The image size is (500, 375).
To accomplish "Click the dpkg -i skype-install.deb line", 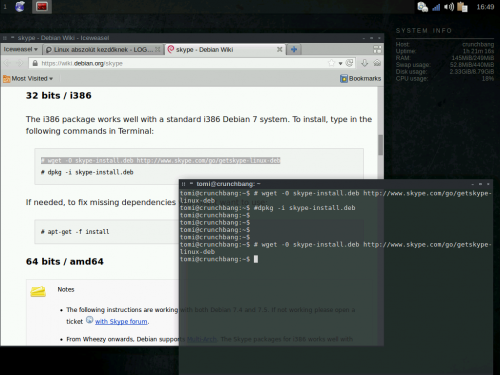I will 87,172.
